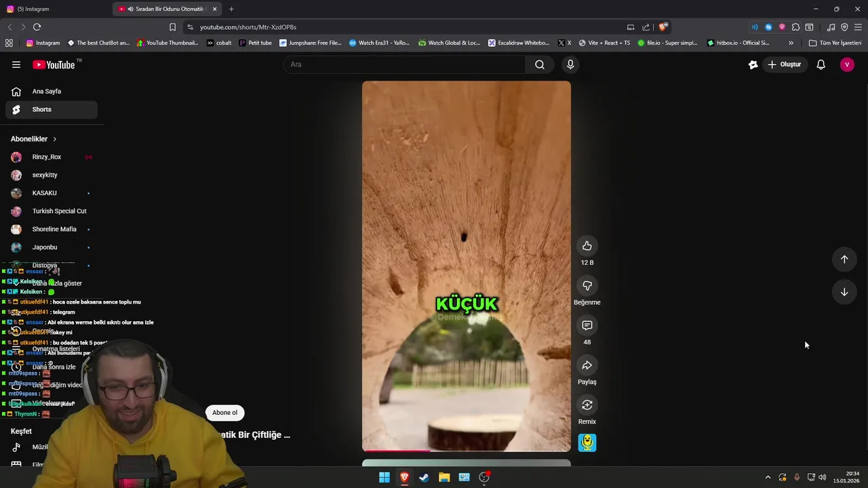Viewport: 868px width, 488px height.
Task: Open File Explorer in the taskbar
Action: click(444, 477)
